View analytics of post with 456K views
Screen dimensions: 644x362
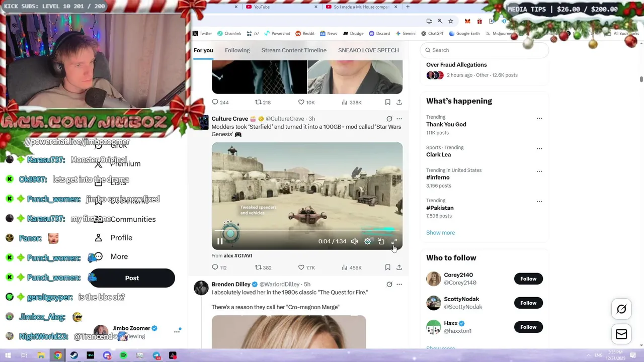(351, 267)
